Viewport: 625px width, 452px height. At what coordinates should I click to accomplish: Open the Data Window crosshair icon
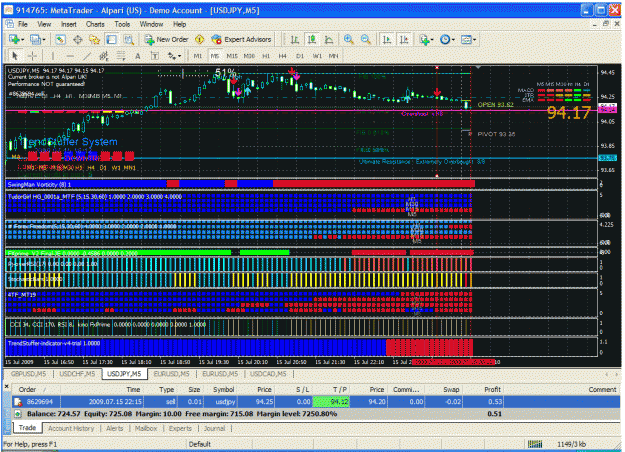(x=77, y=39)
